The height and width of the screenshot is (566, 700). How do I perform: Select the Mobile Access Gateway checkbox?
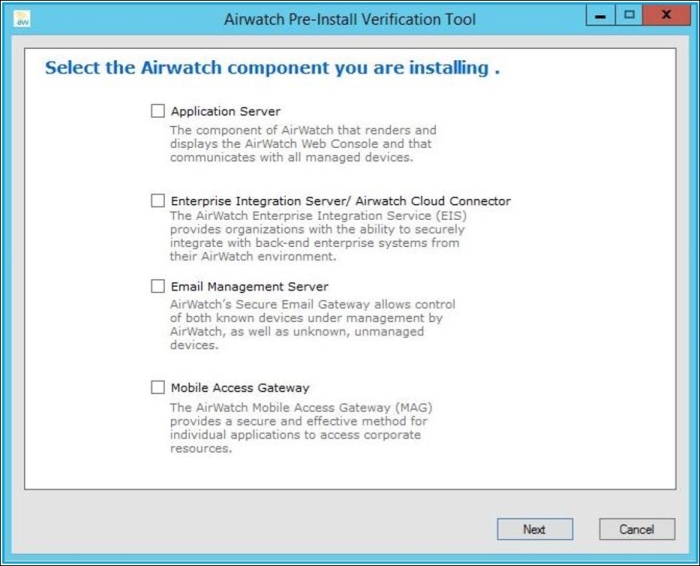[158, 387]
